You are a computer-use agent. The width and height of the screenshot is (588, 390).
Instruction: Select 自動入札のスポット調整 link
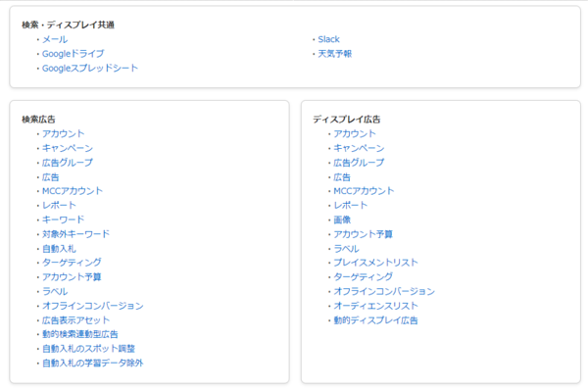[x=88, y=349]
